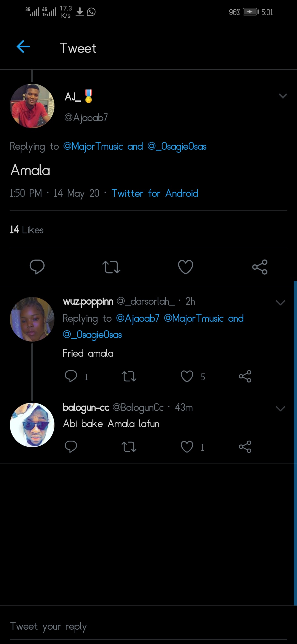Image resolution: width=297 pixels, height=644 pixels.
Task: Reply to AJ_'s Amala tweet
Action: [x=37, y=267]
